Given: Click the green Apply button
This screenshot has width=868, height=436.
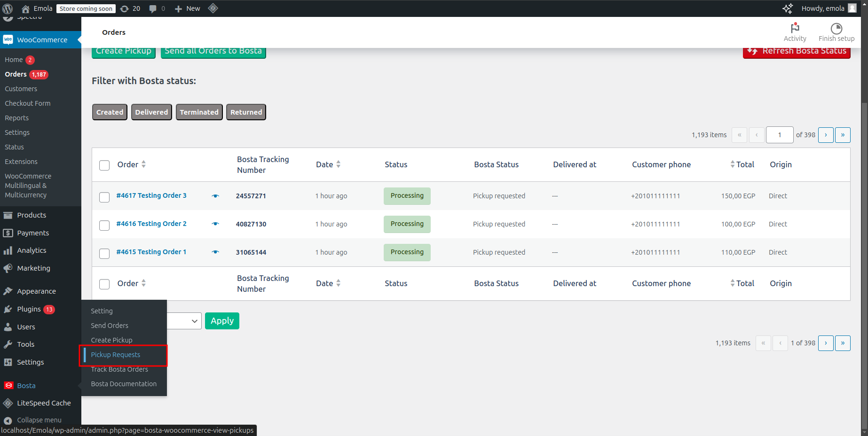Looking at the screenshot, I should pyautogui.click(x=222, y=321).
